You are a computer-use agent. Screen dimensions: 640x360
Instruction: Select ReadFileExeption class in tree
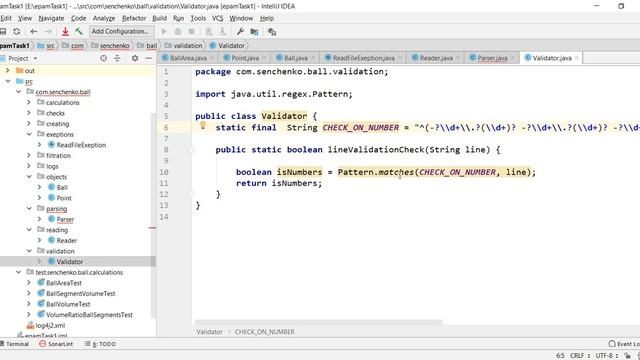(x=81, y=145)
